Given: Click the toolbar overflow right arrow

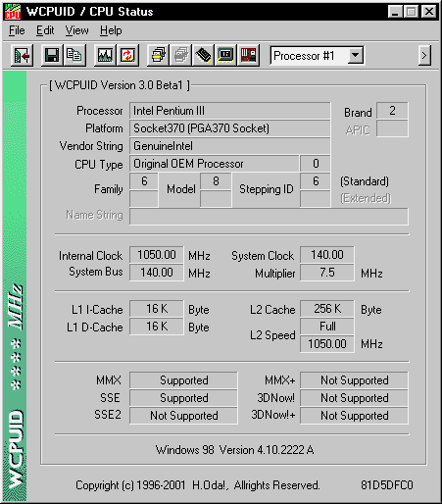Looking at the screenshot, I should tap(424, 55).
